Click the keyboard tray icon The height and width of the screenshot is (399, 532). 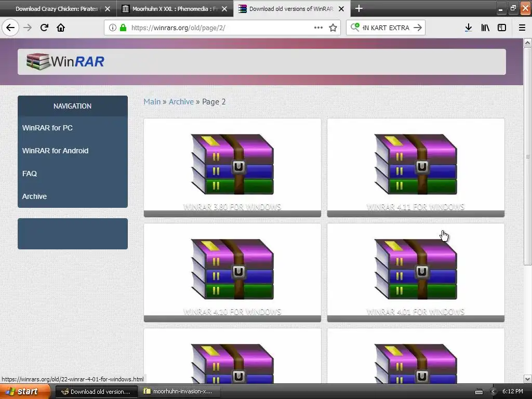(478, 392)
